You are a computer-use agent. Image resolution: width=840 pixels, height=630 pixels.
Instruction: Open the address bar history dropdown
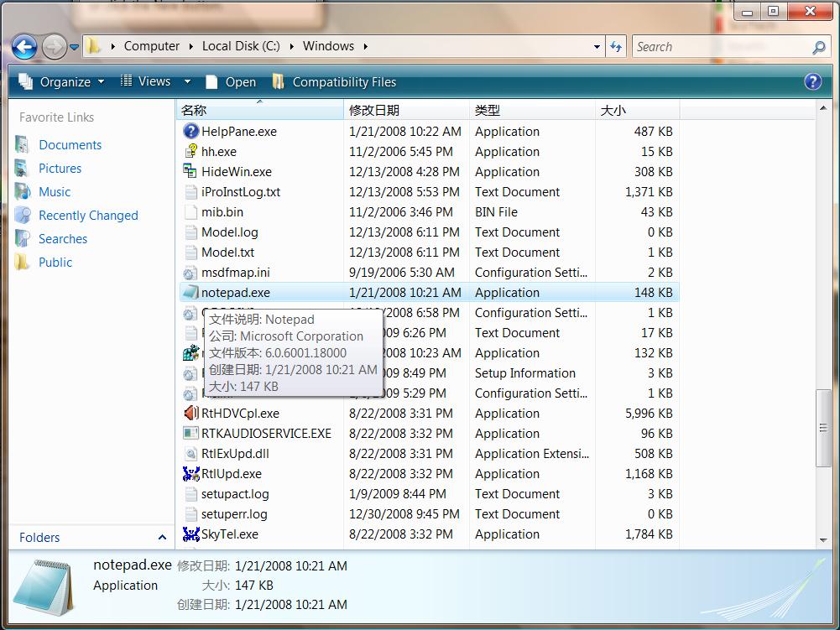coord(597,47)
